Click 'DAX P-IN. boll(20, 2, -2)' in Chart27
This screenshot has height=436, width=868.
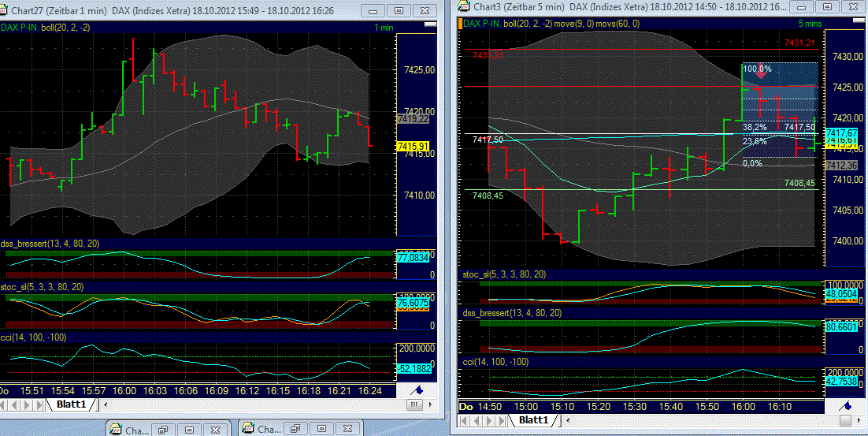[46, 27]
